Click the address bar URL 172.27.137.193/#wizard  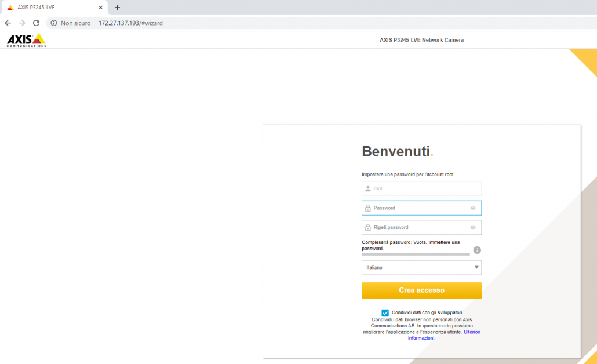130,23
